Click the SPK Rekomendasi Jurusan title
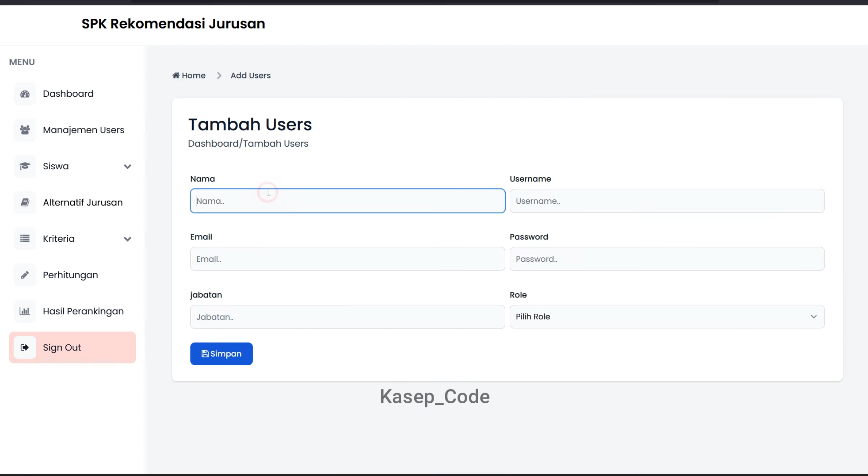 (x=173, y=24)
